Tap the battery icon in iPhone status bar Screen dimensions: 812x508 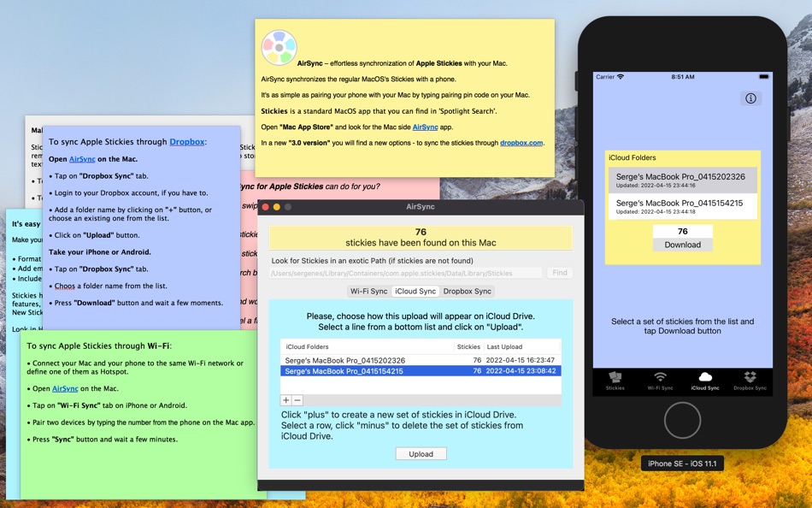[x=764, y=77]
